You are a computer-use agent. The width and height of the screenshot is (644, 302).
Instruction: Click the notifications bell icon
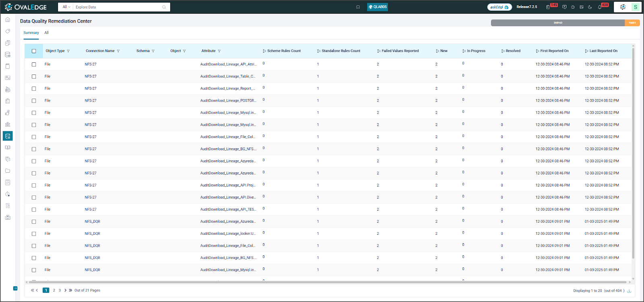600,7
